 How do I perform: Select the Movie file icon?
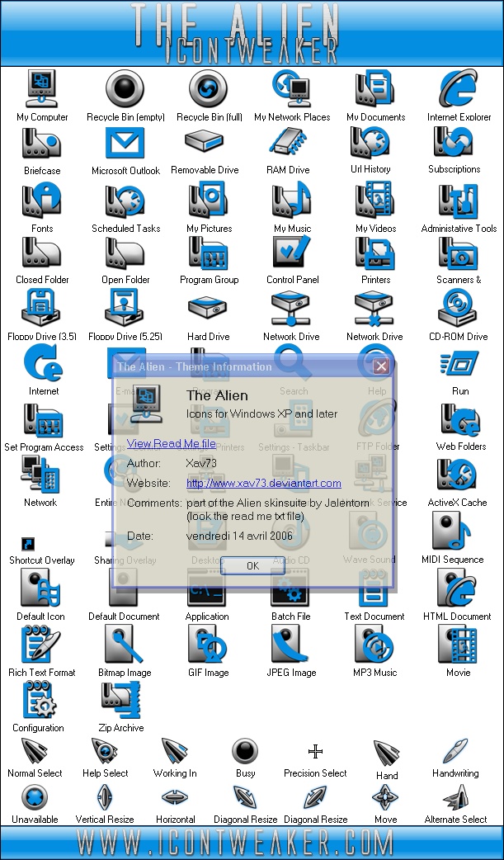[457, 644]
